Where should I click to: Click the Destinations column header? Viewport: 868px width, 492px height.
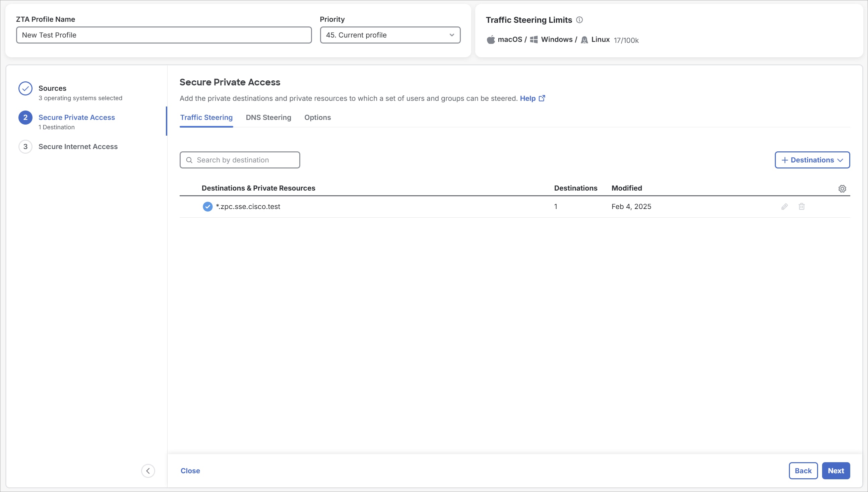click(x=575, y=188)
